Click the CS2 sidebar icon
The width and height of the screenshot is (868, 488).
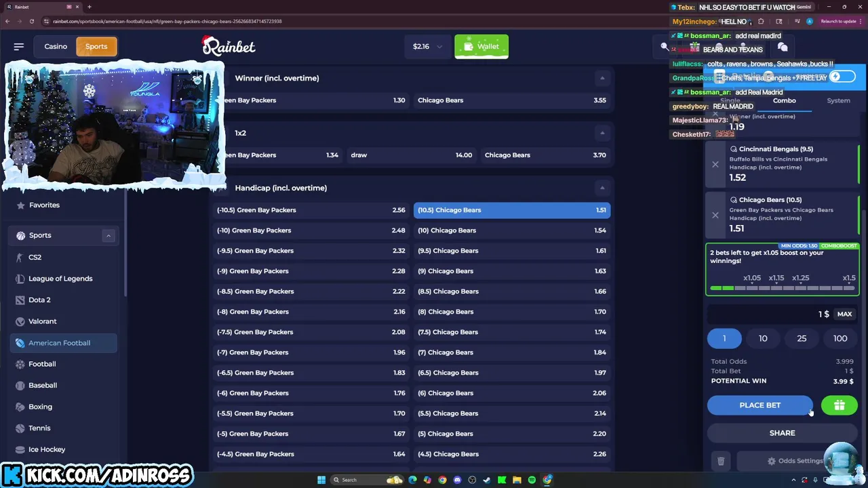(x=20, y=258)
